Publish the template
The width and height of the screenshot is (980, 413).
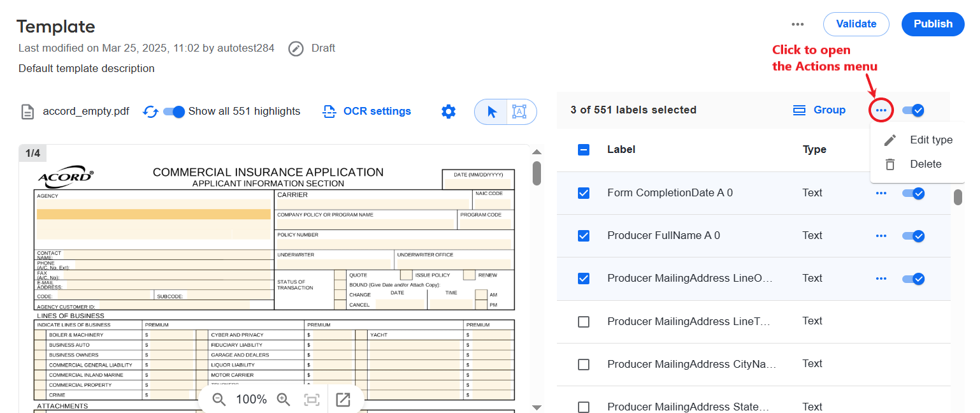[933, 24]
